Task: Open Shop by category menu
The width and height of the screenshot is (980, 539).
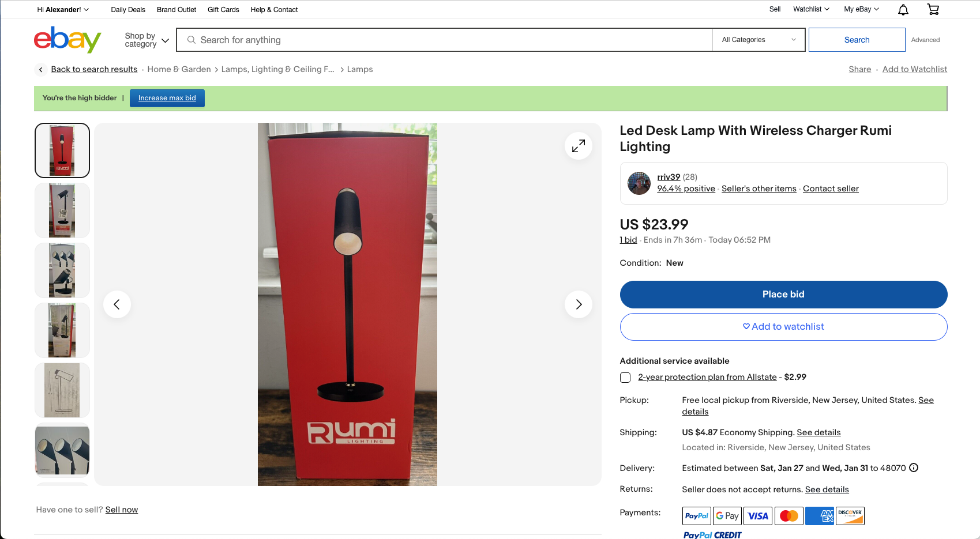Action: (x=147, y=40)
